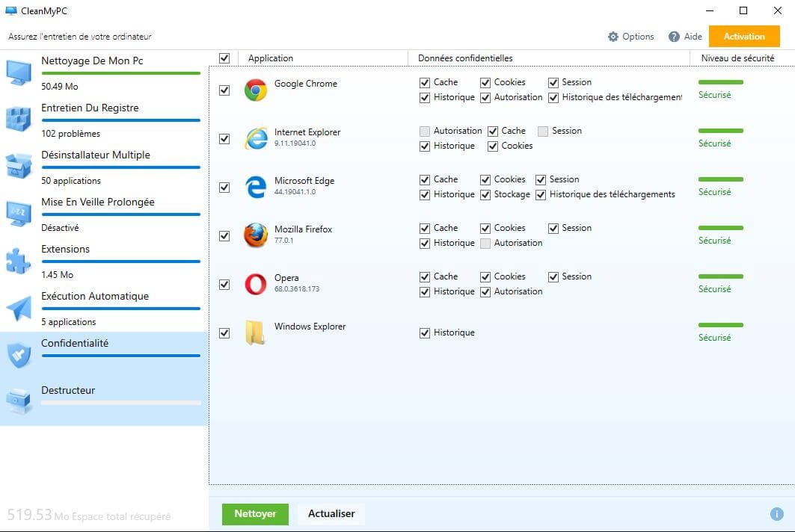Click the Extensions puzzle piece icon

pyautogui.click(x=19, y=261)
